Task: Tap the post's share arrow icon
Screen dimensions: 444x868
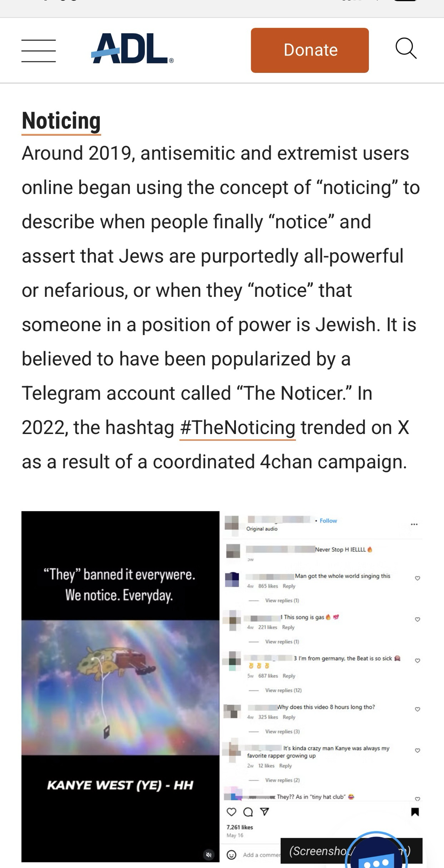Action: coord(264,812)
